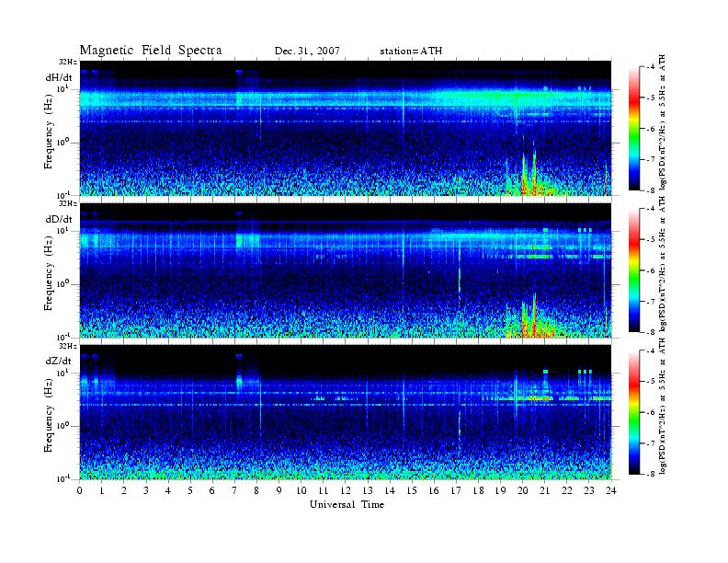This screenshot has height=563, width=728.
Task: Click the hour 11 tick label
Action: pyautogui.click(x=324, y=490)
